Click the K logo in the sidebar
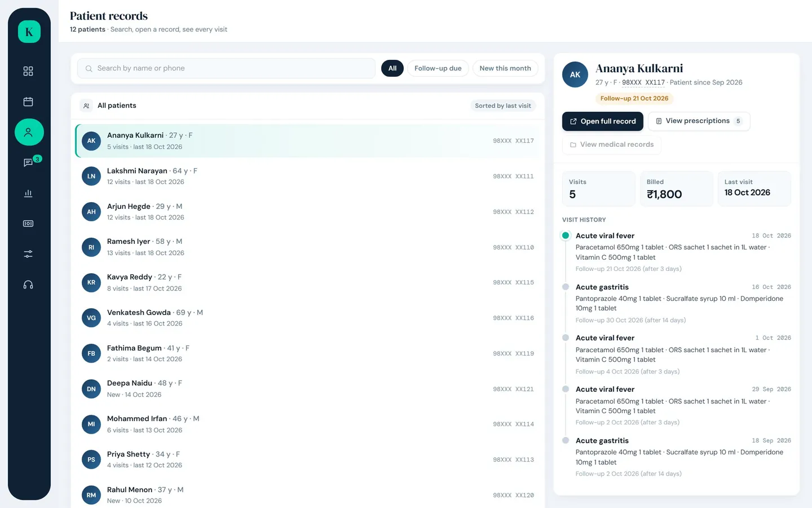 click(29, 32)
